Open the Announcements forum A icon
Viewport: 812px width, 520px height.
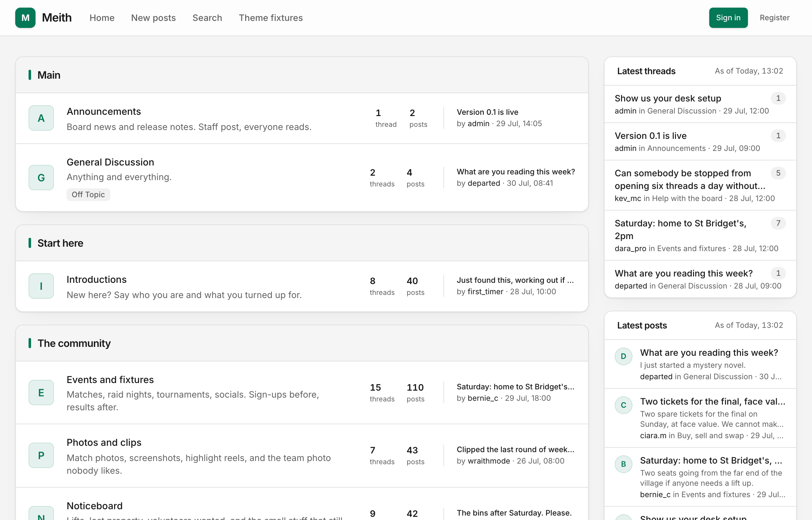tap(41, 118)
